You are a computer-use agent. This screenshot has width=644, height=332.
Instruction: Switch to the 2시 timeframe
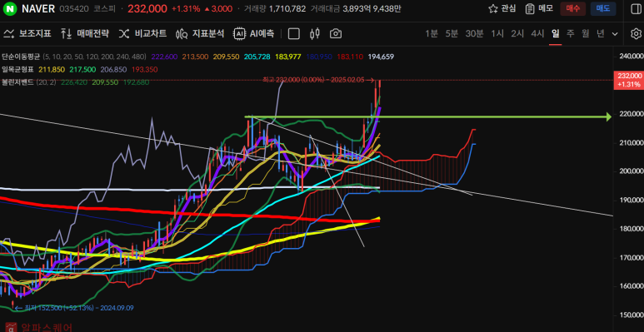tap(517, 33)
